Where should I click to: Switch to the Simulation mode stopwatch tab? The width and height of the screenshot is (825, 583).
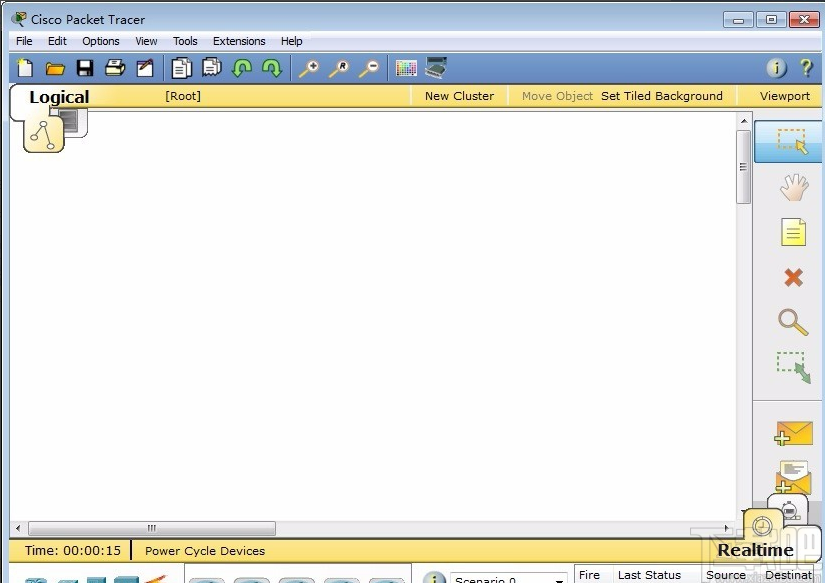click(789, 509)
